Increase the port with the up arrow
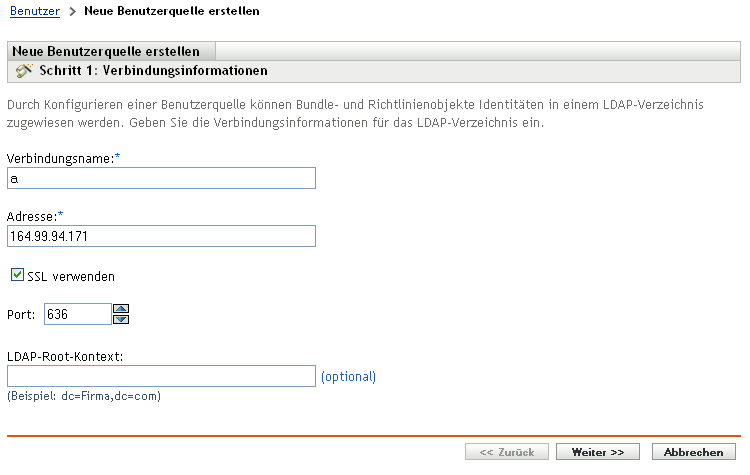 click(x=122, y=309)
